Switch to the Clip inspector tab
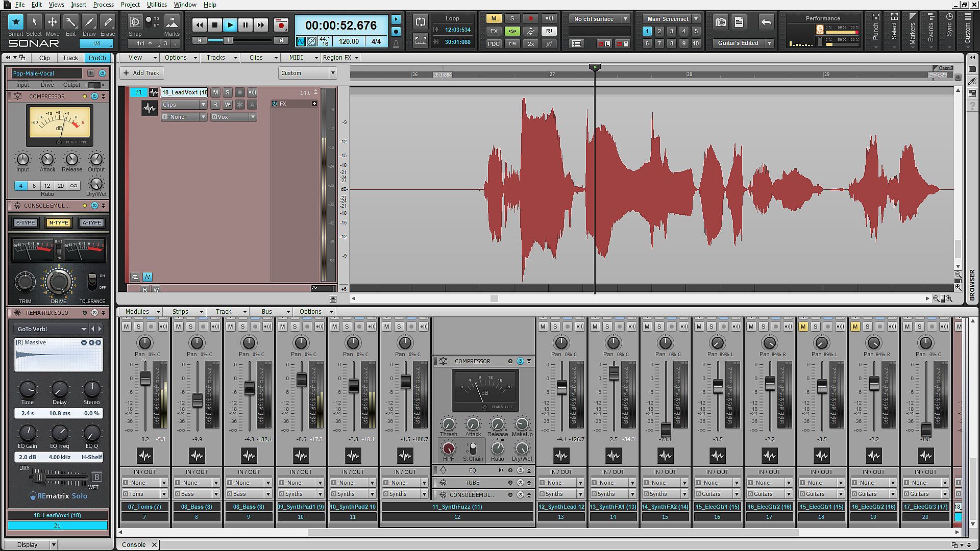 (x=44, y=58)
